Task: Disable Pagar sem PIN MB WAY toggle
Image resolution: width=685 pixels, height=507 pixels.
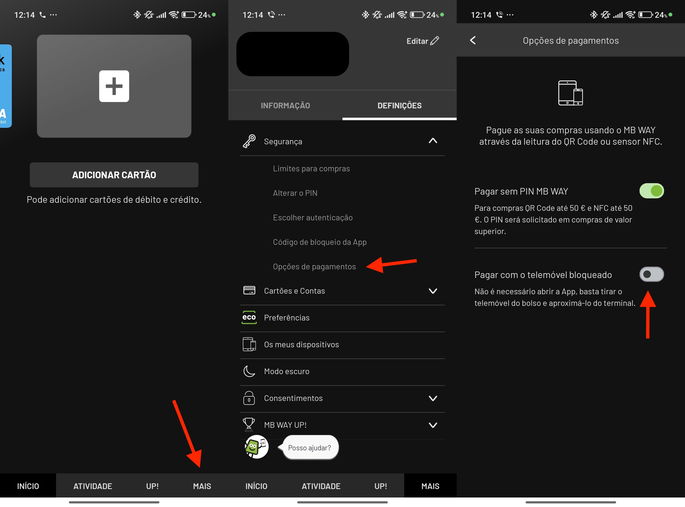Action: tap(651, 190)
